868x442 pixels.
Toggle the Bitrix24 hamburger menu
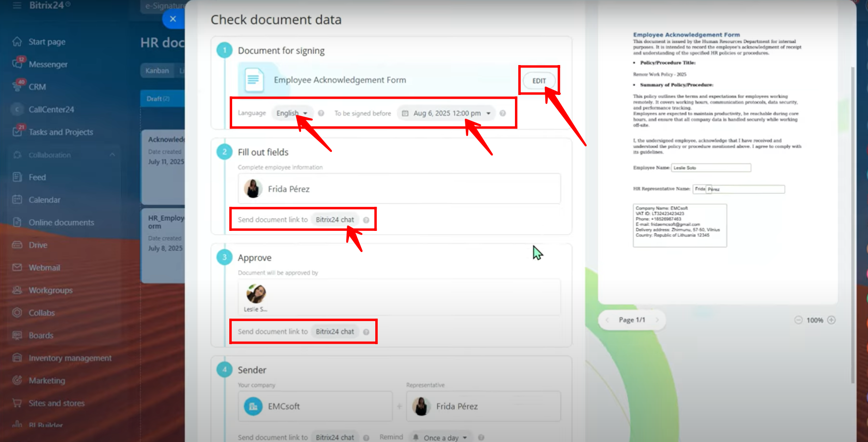pyautogui.click(x=17, y=5)
